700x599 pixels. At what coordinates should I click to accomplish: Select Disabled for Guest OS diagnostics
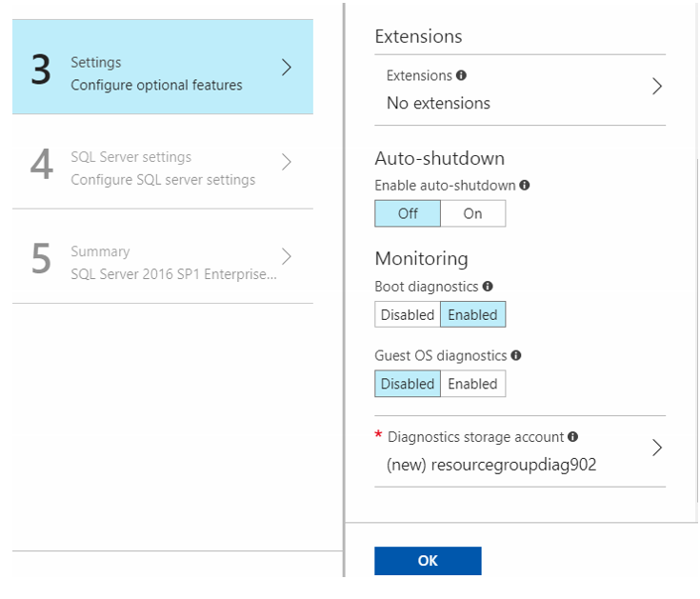[408, 384]
